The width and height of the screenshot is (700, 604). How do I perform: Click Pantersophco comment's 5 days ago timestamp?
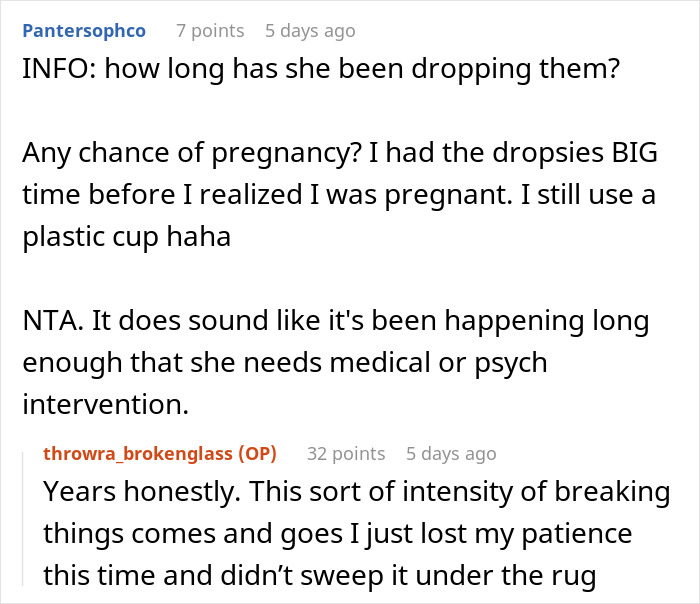[309, 31]
